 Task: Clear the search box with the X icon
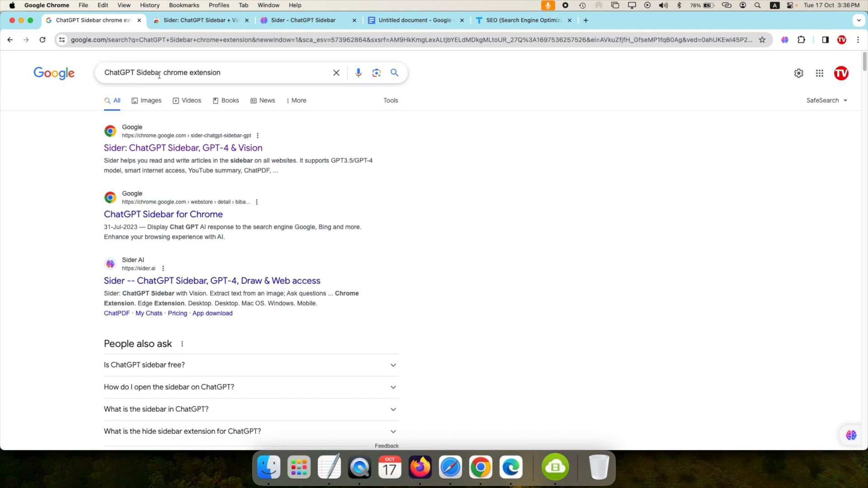tap(336, 73)
